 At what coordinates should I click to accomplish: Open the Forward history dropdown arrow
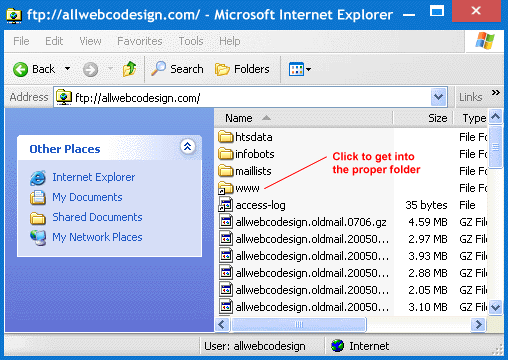[x=110, y=69]
